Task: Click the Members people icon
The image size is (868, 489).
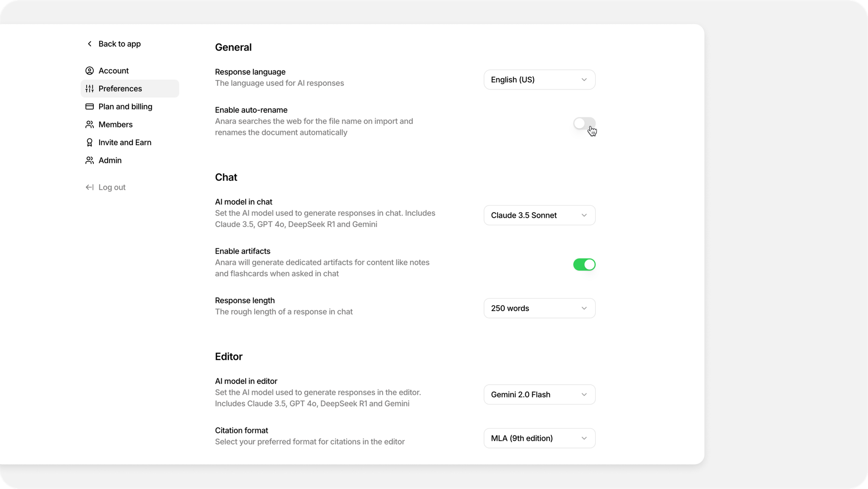Action: (90, 124)
